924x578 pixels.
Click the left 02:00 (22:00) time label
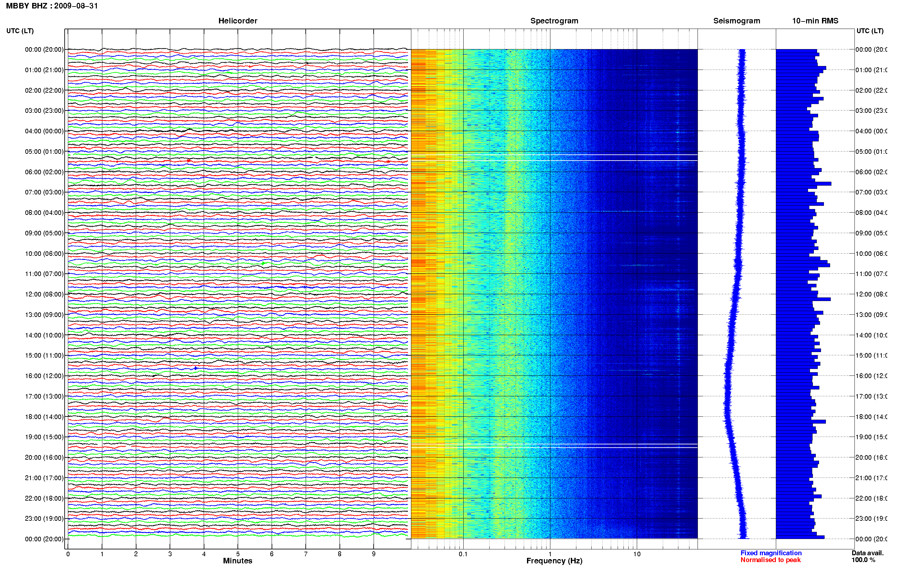(44, 90)
